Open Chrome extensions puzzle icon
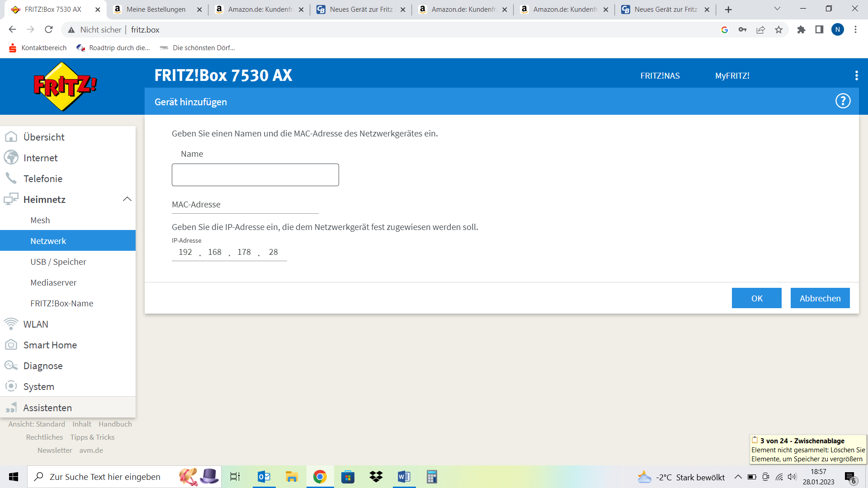The height and width of the screenshot is (488, 868). pos(801,30)
